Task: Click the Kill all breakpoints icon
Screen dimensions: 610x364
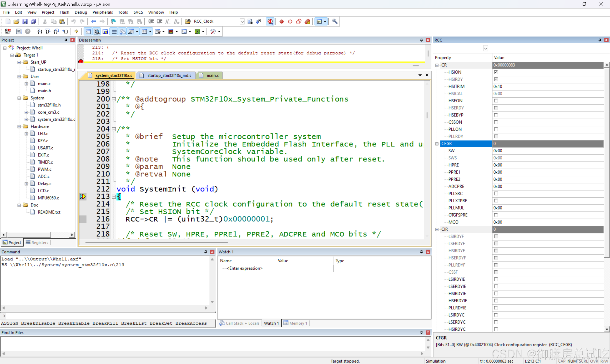Action: [308, 21]
